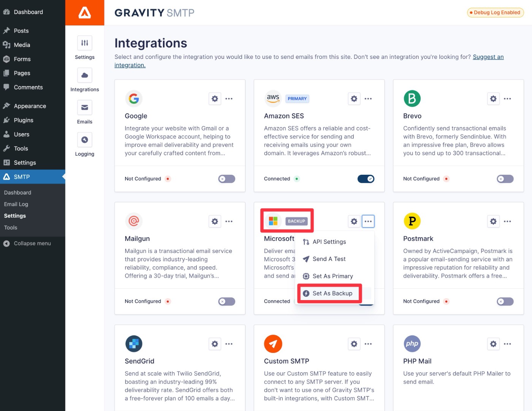Enable the Brevo integration toggle
This screenshot has width=532, height=411.
[505, 179]
